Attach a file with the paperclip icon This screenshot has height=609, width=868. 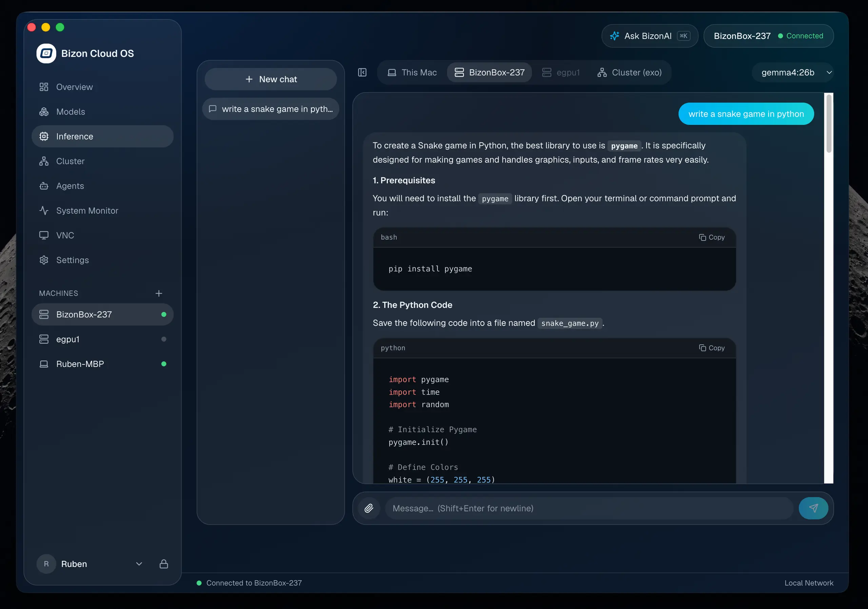tap(369, 508)
